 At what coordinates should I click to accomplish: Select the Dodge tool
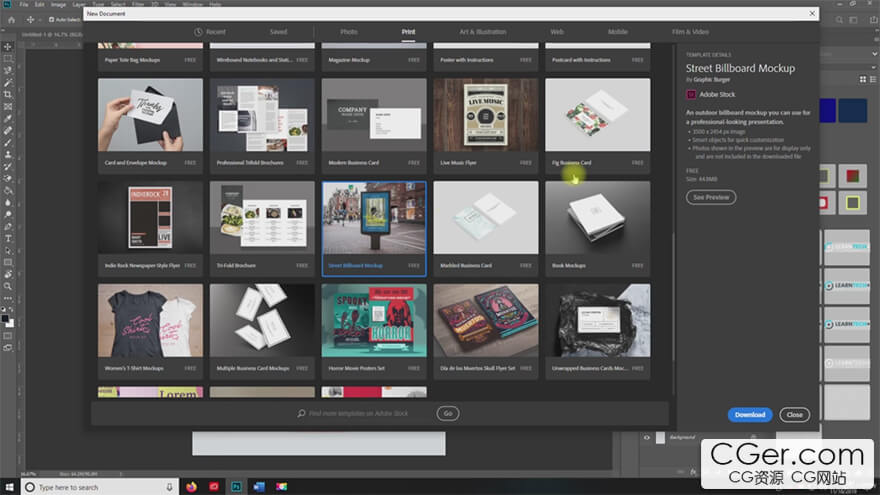8,214
